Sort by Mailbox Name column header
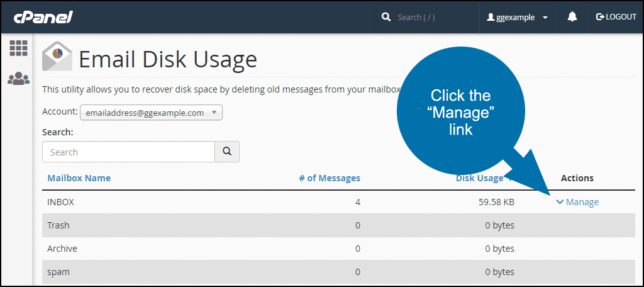The height and width of the screenshot is (287, 644). click(79, 178)
